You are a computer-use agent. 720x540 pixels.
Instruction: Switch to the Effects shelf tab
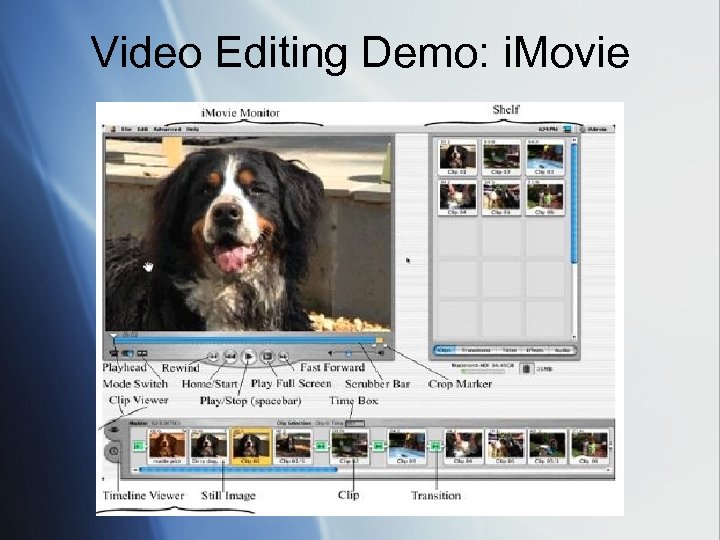pos(534,350)
